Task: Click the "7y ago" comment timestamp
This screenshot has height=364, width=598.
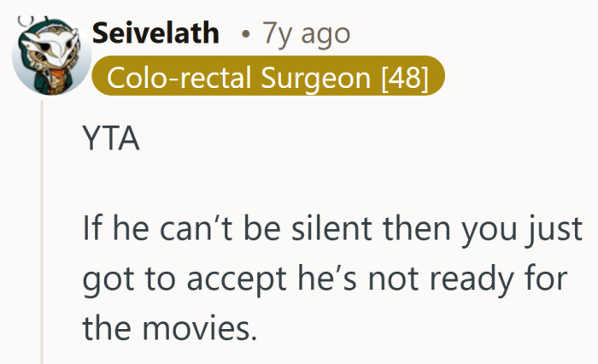Action: (x=306, y=33)
